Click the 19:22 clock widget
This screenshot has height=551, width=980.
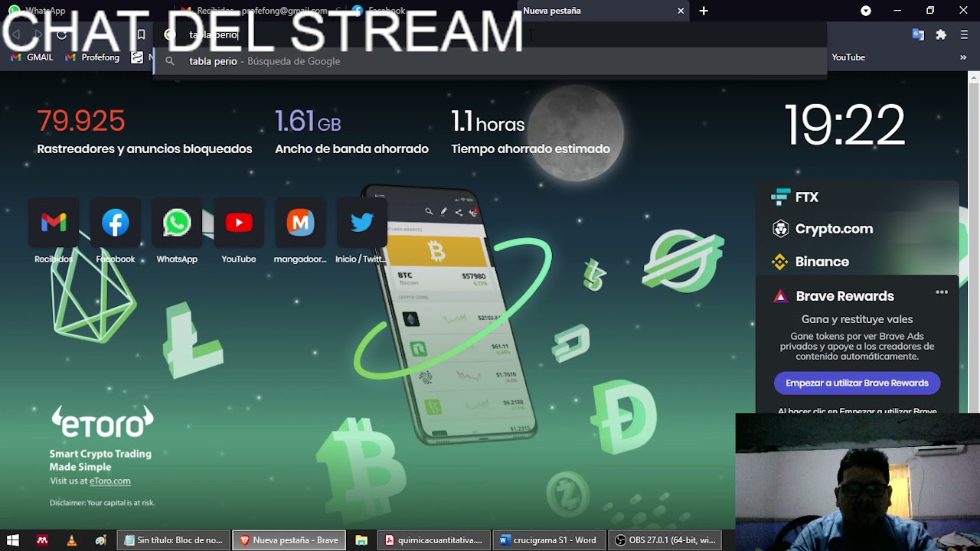click(844, 125)
